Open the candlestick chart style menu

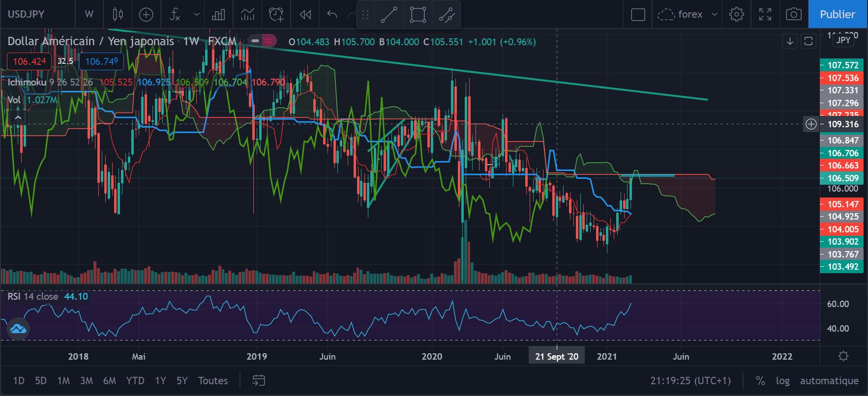click(x=118, y=15)
